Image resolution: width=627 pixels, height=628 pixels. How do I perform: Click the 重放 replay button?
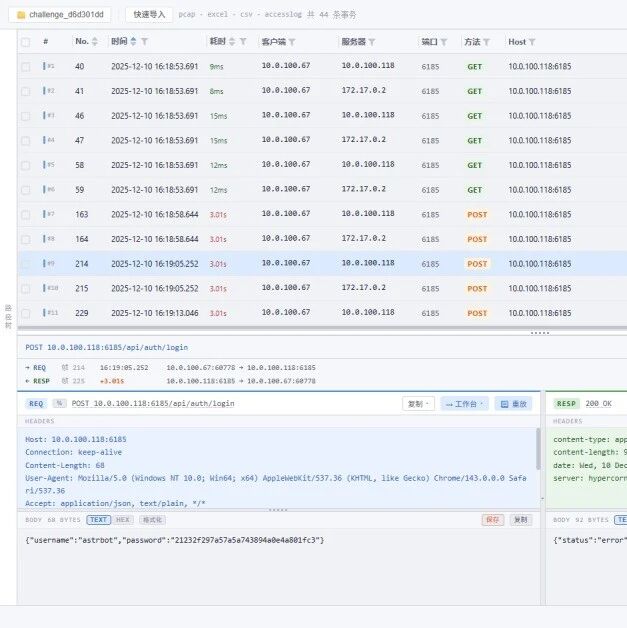(x=514, y=404)
